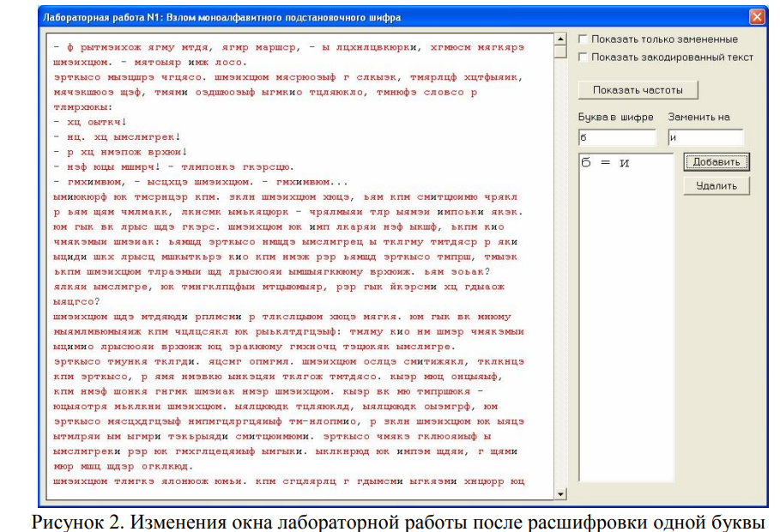This screenshot has height=532, width=780.
Task: Click the 'Буква в шифре' label
Action: (x=616, y=118)
